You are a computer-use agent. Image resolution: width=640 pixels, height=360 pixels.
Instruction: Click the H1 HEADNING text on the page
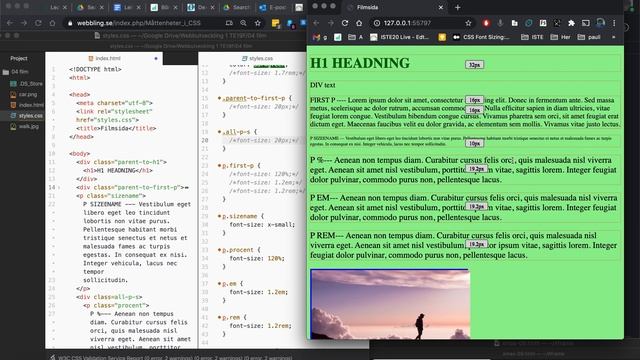point(360,63)
